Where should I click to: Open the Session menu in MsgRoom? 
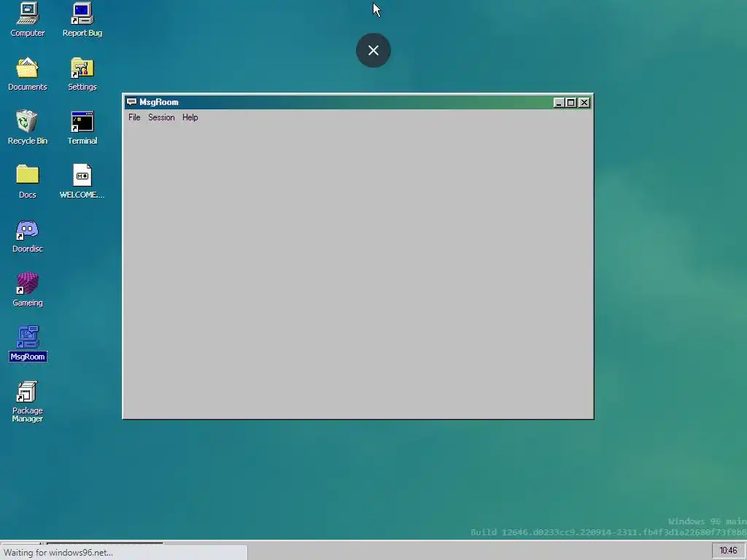coord(161,117)
